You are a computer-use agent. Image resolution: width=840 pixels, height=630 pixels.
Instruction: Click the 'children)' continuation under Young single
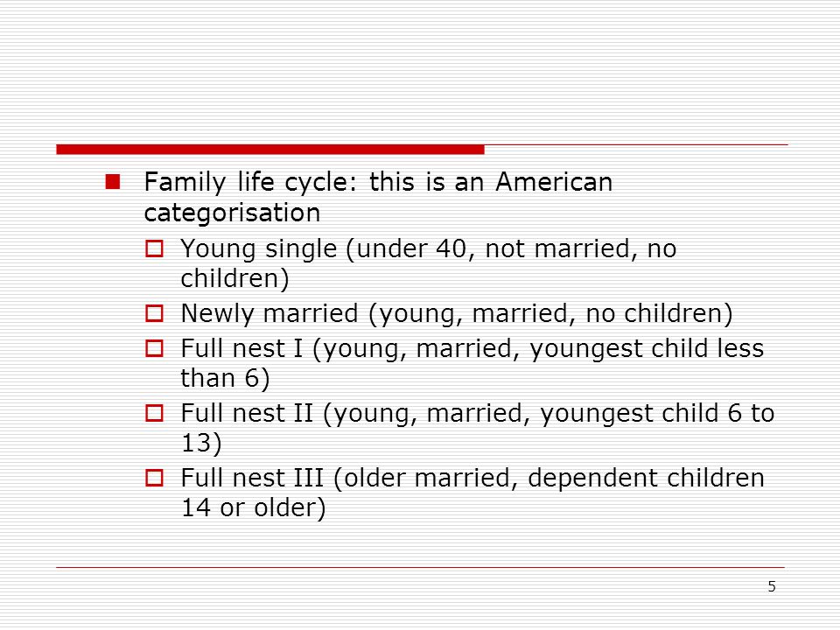[x=234, y=278]
